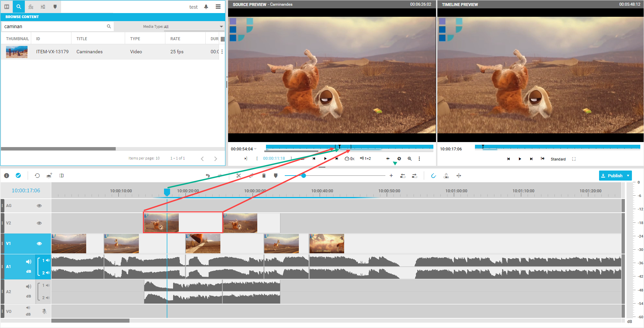644x328 pixels.
Task: Open the Publish dropdown arrow
Action: pyautogui.click(x=628, y=176)
